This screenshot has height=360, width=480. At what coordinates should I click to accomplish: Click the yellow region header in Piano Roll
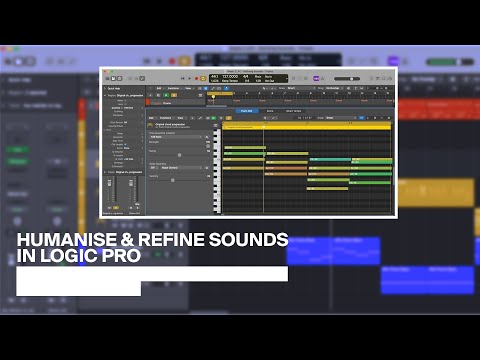307,127
